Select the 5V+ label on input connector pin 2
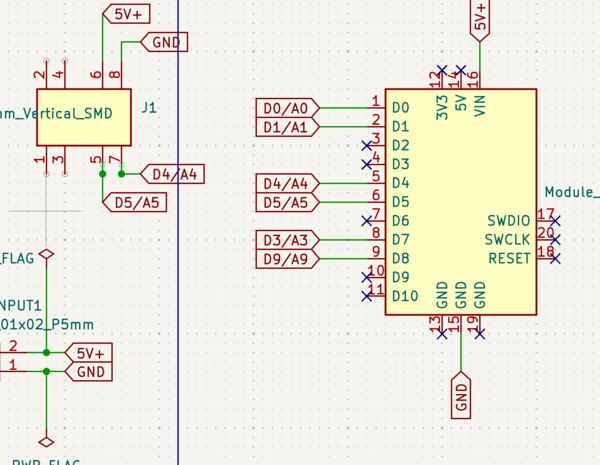 pos(89,352)
